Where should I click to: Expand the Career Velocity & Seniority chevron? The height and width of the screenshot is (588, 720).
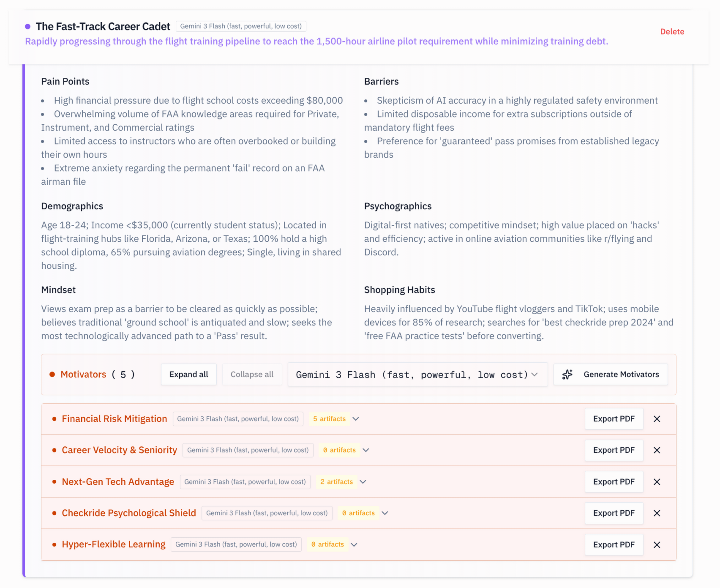(x=366, y=450)
